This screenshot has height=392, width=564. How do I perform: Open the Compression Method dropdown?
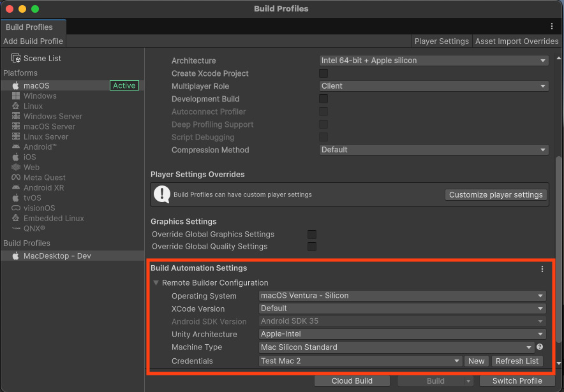click(x=434, y=150)
